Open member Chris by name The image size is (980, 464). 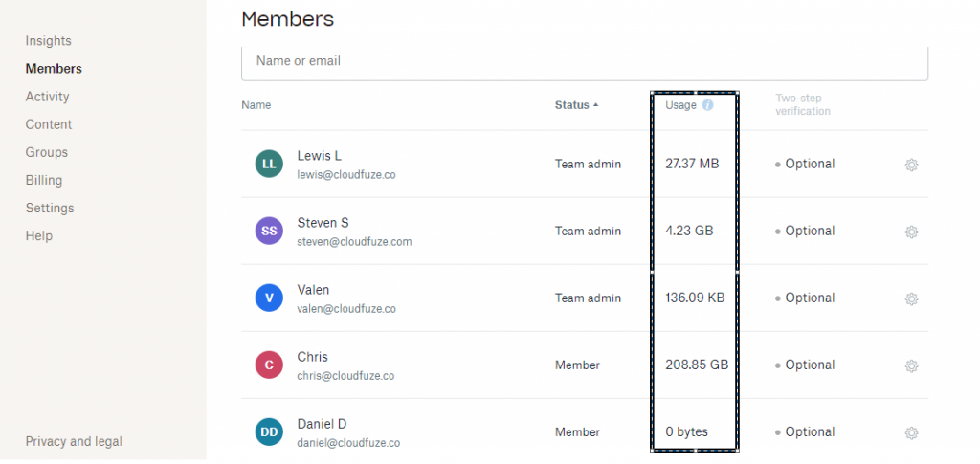tap(313, 357)
